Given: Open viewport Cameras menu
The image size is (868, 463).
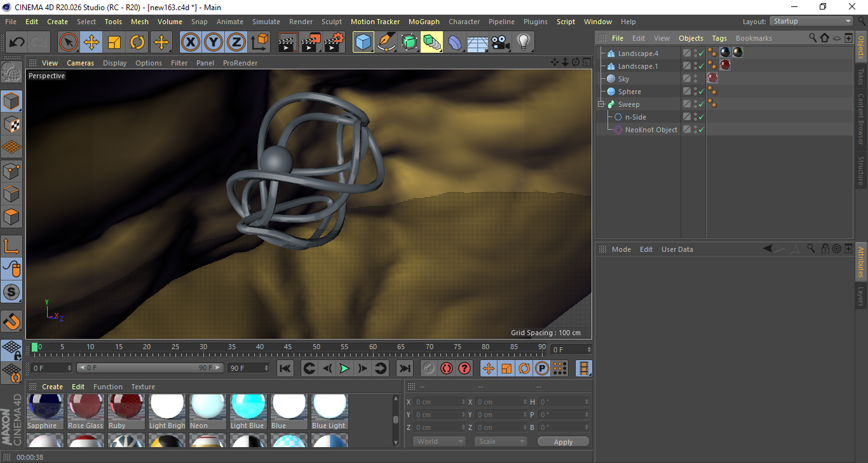Looking at the screenshot, I should (81, 63).
